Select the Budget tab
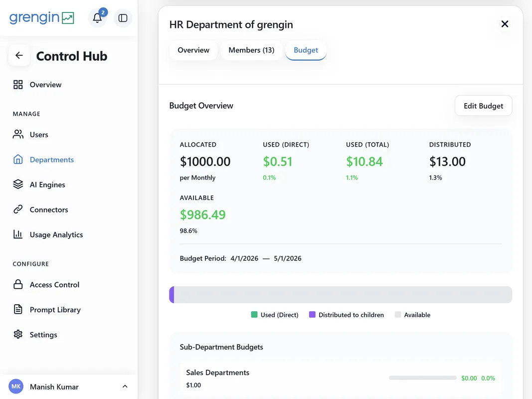The height and width of the screenshot is (399, 532). pos(306,50)
